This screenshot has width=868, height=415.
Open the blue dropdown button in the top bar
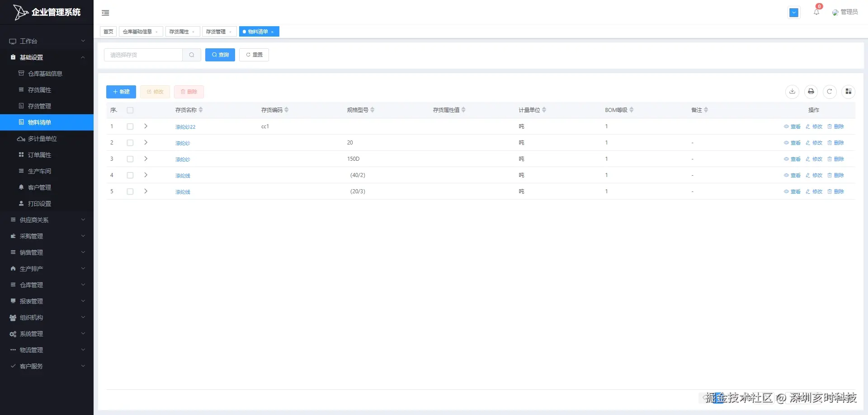794,13
